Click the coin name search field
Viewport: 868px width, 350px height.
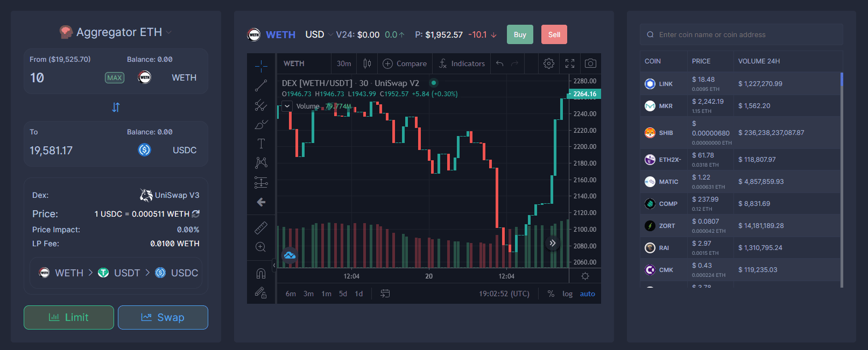(x=742, y=34)
